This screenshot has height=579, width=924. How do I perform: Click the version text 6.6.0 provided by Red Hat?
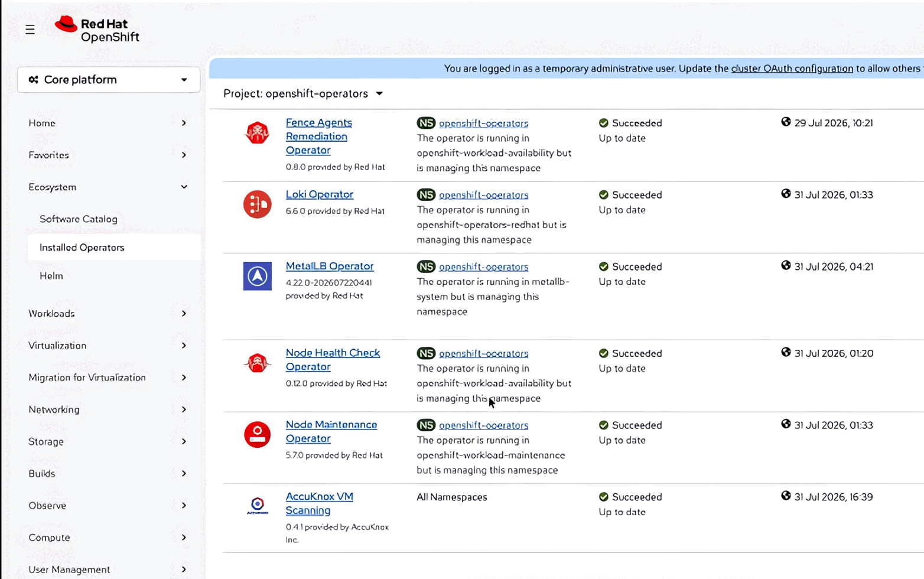coord(335,211)
